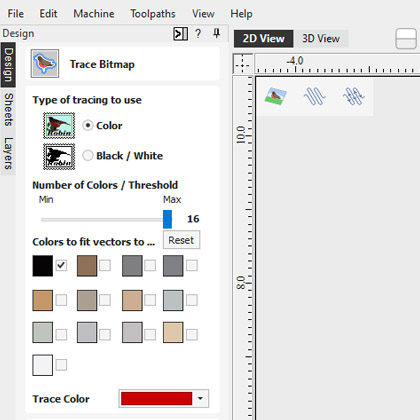This screenshot has width=420, height=420.
Task: Check the brown color swatch checkbox
Action: 105,266
